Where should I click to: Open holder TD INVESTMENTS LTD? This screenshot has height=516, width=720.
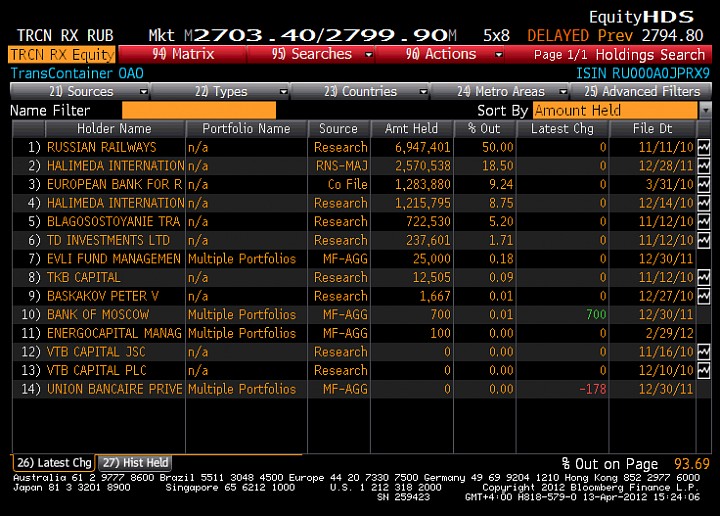click(x=108, y=240)
